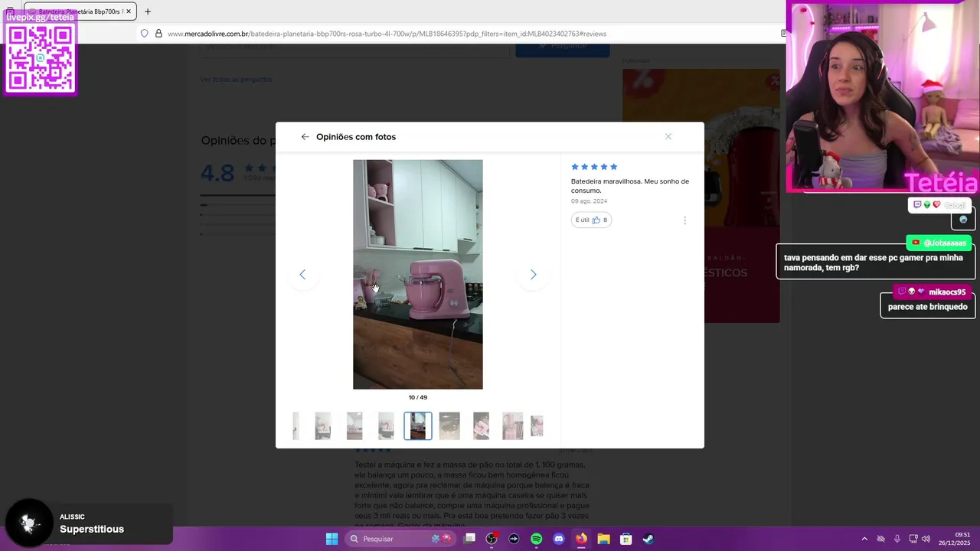
Task: Select the thumbnail right after the highlighted one
Action: tap(449, 426)
